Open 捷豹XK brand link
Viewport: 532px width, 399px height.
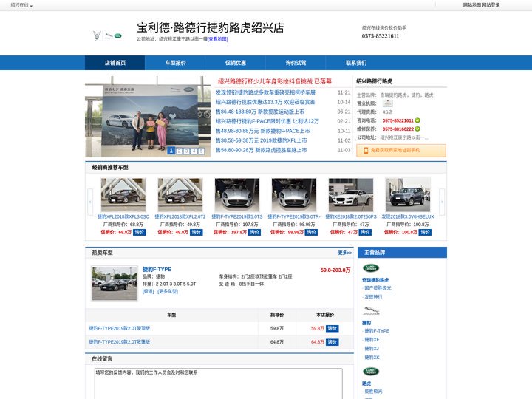(372, 358)
